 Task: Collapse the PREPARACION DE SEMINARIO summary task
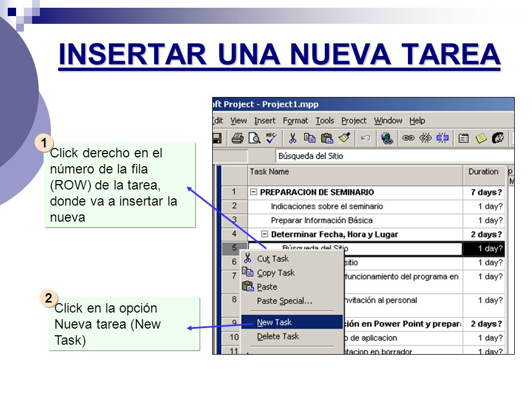point(253,192)
